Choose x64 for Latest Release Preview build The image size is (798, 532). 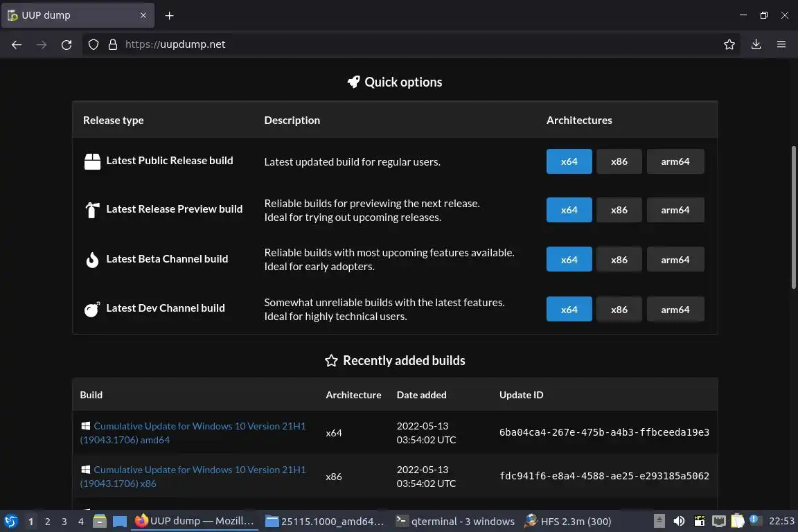569,210
